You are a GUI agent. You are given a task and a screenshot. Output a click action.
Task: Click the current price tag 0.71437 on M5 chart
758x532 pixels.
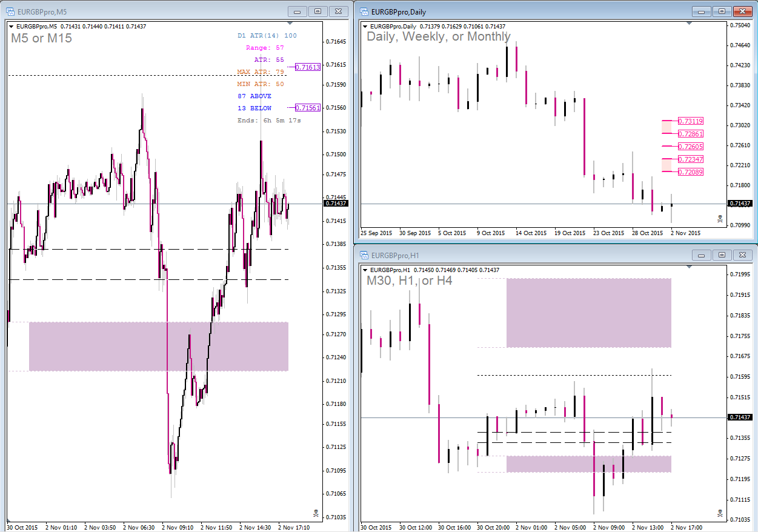pyautogui.click(x=336, y=204)
